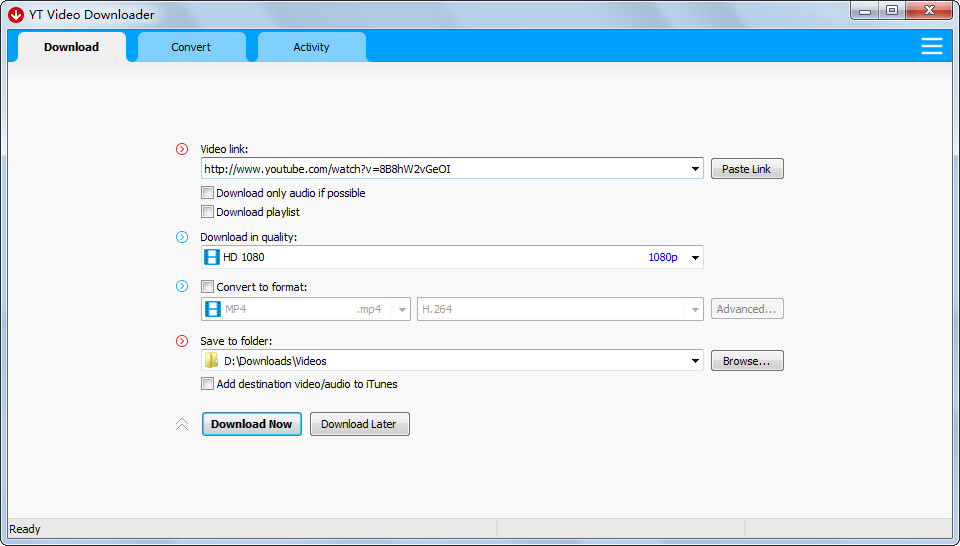Enable Add destination video/audio to iTunes
Image resolution: width=960 pixels, height=546 pixels.
pyautogui.click(x=208, y=384)
